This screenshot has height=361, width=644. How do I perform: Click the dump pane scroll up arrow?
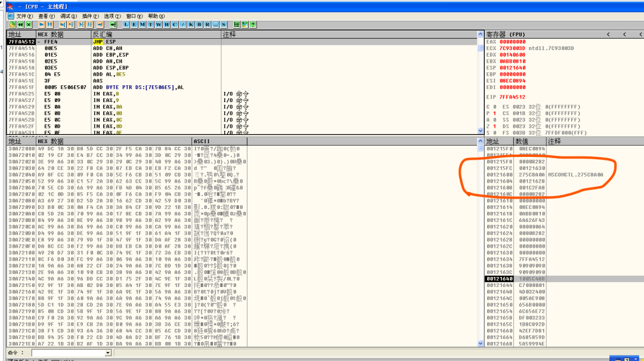pos(481,141)
